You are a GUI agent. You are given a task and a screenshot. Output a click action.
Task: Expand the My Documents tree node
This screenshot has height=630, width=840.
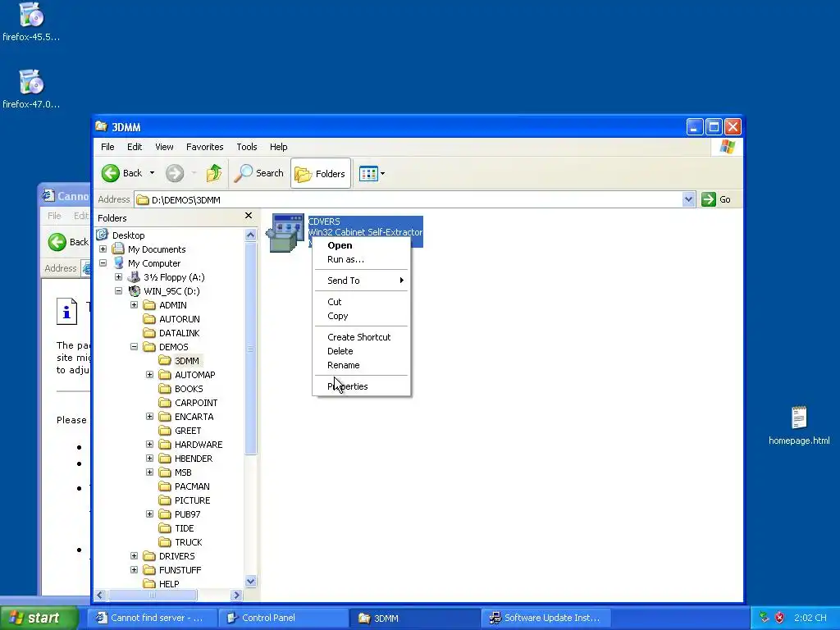coord(103,249)
